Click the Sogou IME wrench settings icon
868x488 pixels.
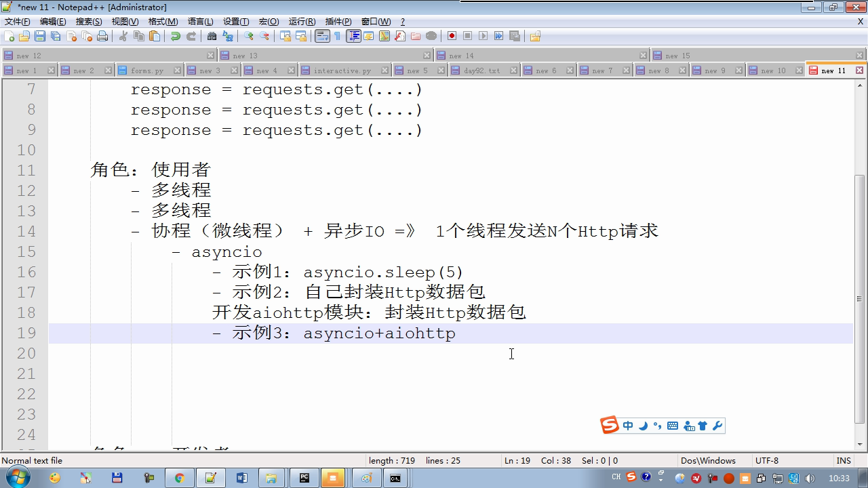point(717,426)
